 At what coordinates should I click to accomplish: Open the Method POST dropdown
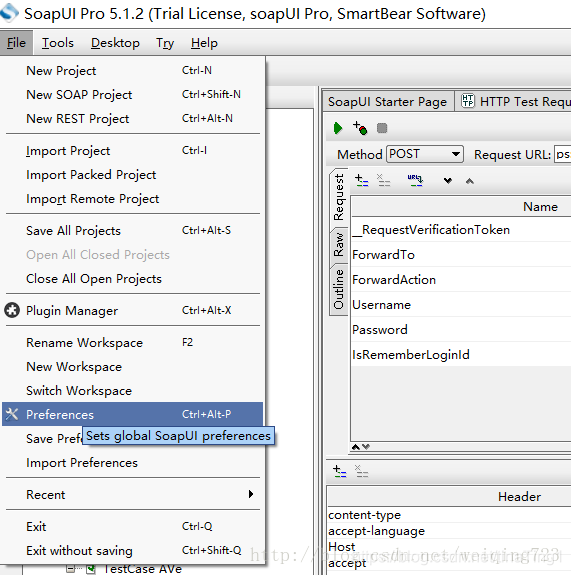click(425, 154)
